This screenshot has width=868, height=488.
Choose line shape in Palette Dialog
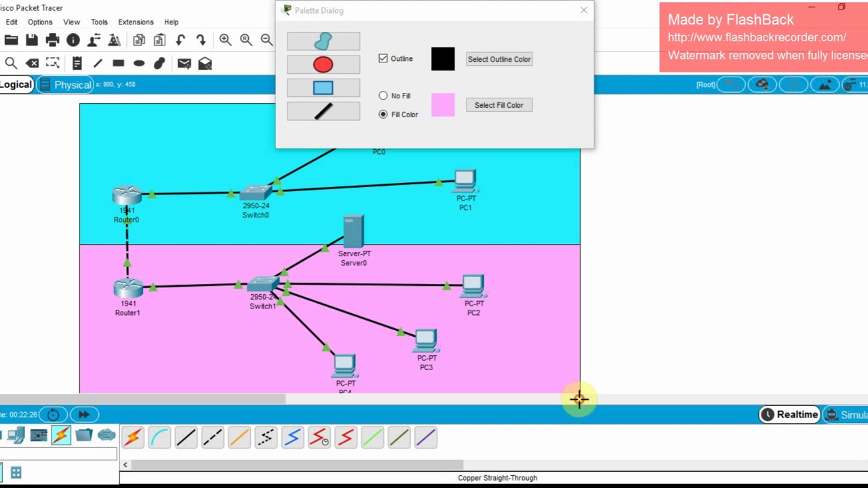click(323, 110)
